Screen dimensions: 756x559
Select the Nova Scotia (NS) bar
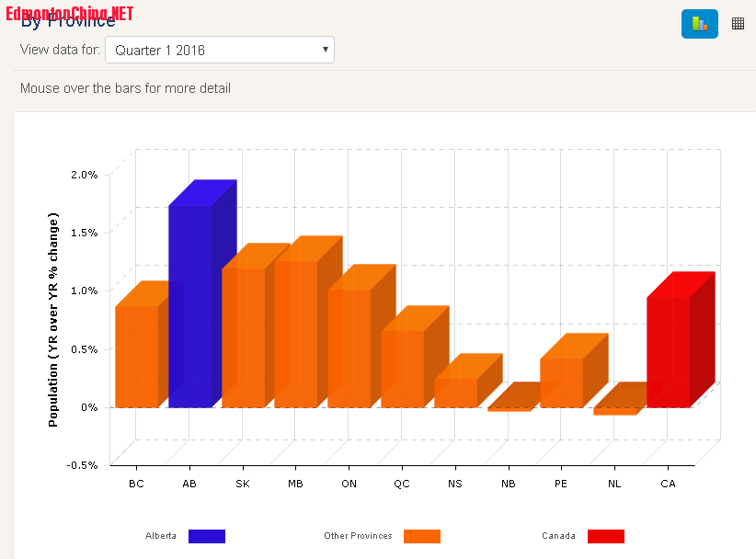455,393
